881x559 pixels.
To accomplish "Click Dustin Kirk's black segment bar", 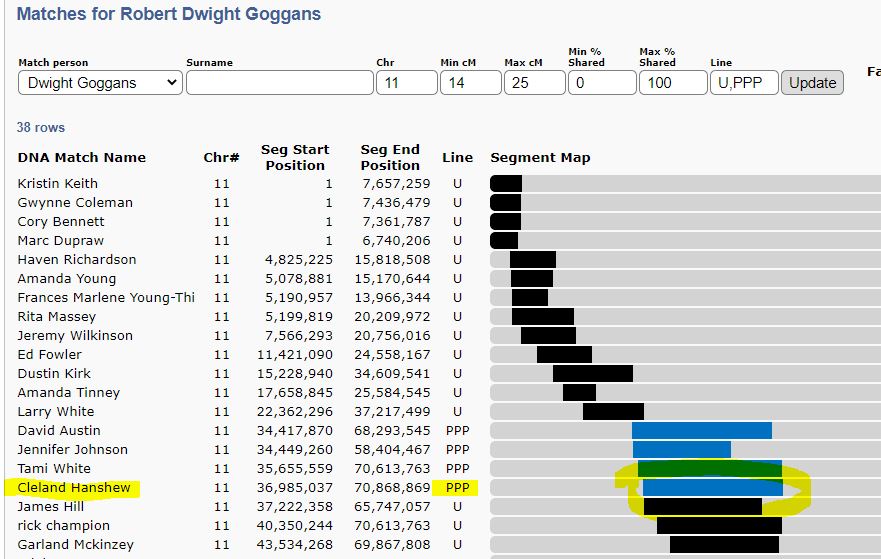I will click(592, 374).
